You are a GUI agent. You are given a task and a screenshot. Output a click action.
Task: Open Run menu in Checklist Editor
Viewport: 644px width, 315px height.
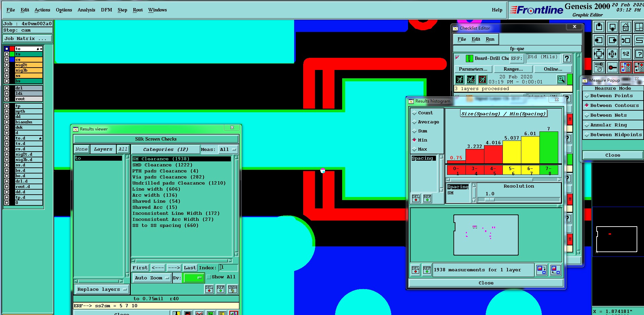point(490,39)
